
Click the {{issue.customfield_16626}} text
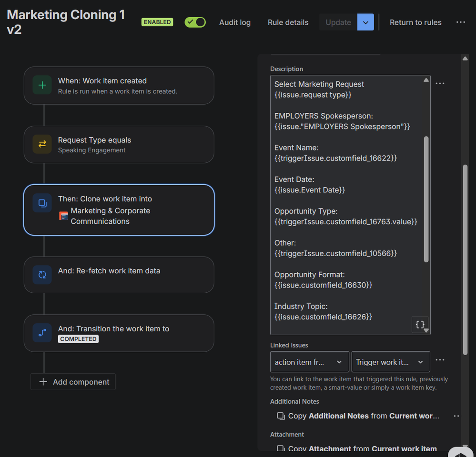[323, 317]
